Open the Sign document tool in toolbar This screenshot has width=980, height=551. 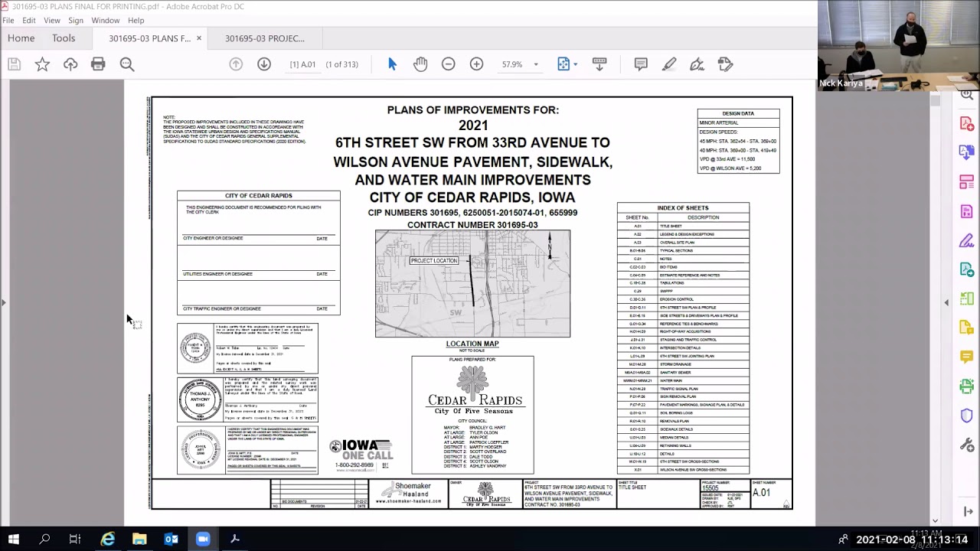[697, 64]
